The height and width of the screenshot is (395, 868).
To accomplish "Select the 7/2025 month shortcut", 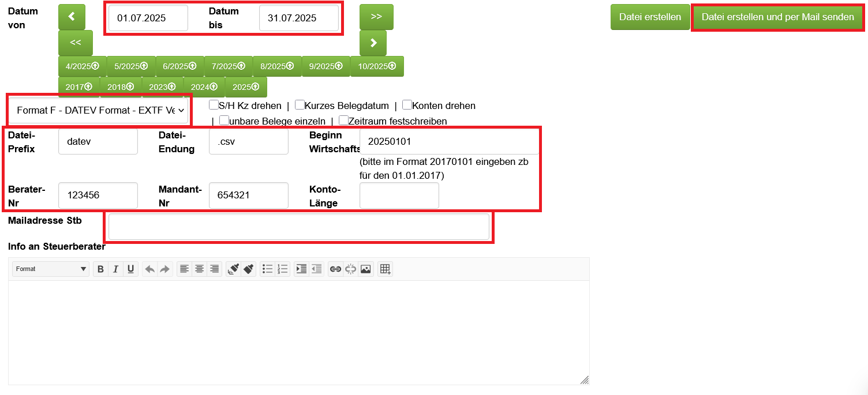I will tap(228, 66).
